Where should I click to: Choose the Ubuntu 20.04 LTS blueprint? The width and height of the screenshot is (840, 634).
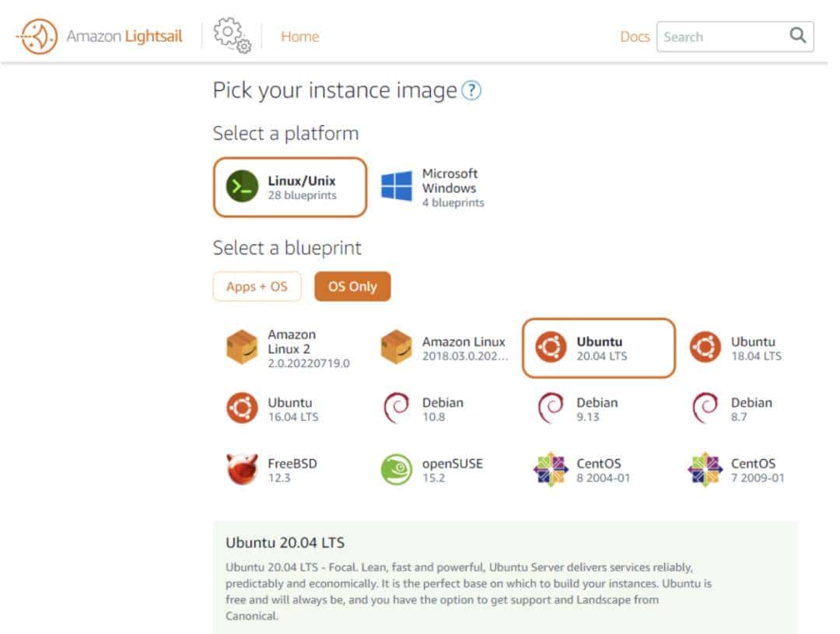click(598, 348)
